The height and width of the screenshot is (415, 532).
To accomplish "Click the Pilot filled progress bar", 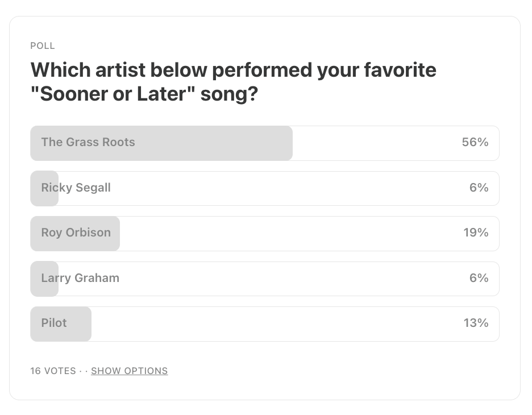I will click(x=61, y=323).
